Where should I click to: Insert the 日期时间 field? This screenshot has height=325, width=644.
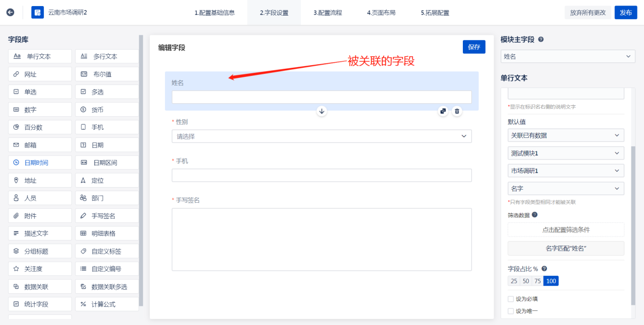40,163
